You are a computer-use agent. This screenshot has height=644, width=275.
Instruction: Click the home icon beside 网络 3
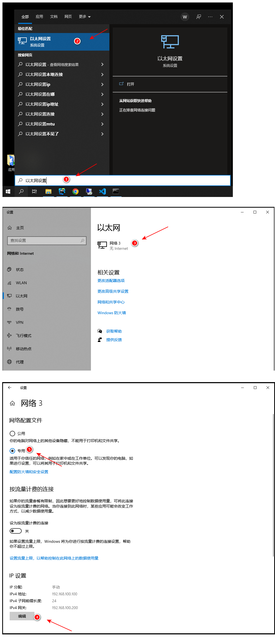pyautogui.click(x=12, y=403)
